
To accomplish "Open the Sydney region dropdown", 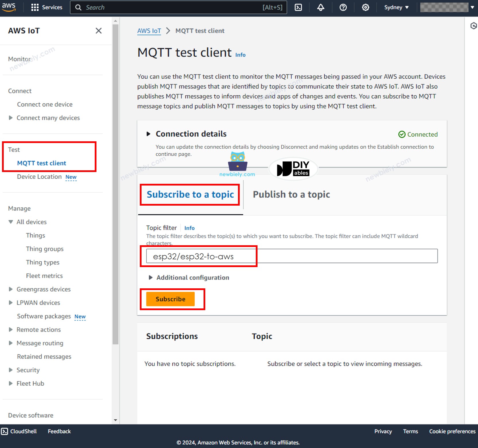I will point(396,7).
